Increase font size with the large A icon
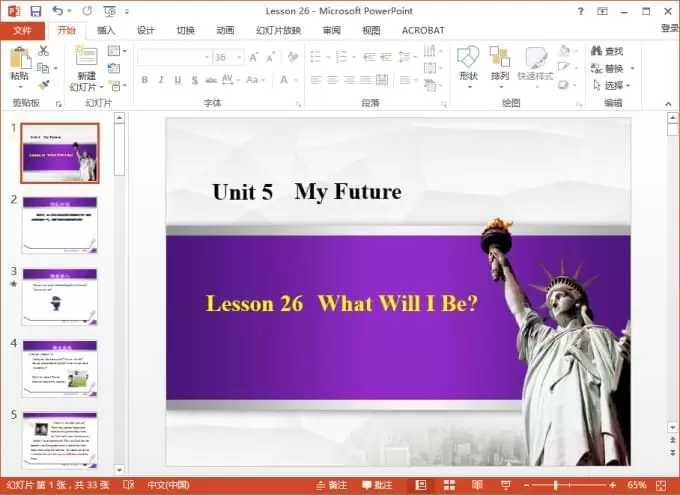Image resolution: width=680 pixels, height=495 pixels. pos(254,57)
